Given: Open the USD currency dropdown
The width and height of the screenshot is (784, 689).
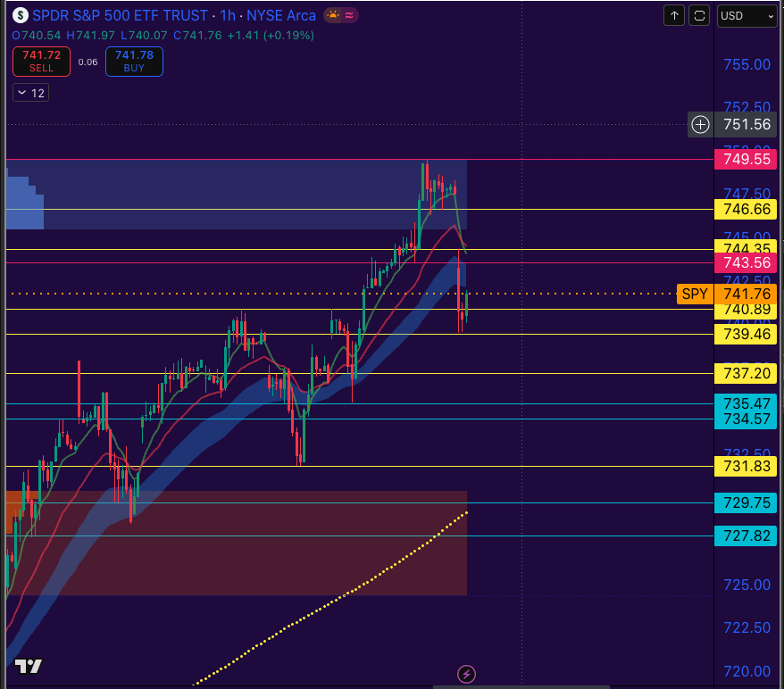Looking at the screenshot, I should [x=747, y=16].
